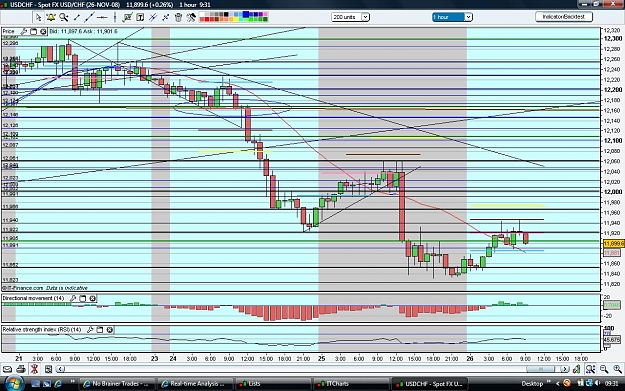Click the yellow 11,899.6 current price label
The height and width of the screenshot is (391, 625).
tap(613, 244)
